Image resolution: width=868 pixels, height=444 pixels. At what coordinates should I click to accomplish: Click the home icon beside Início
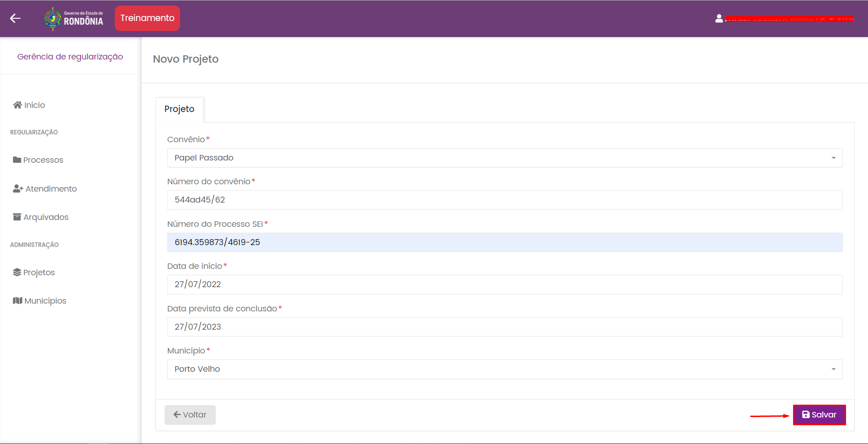coord(17,105)
